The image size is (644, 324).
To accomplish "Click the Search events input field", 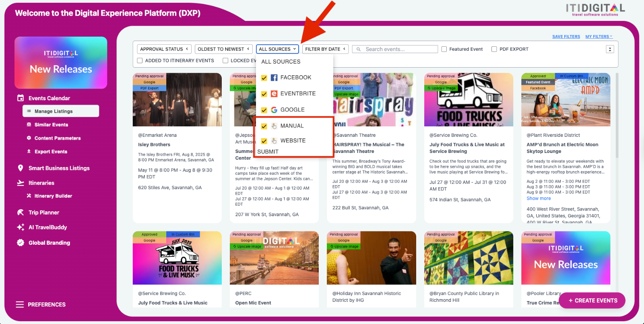I will pyautogui.click(x=395, y=49).
